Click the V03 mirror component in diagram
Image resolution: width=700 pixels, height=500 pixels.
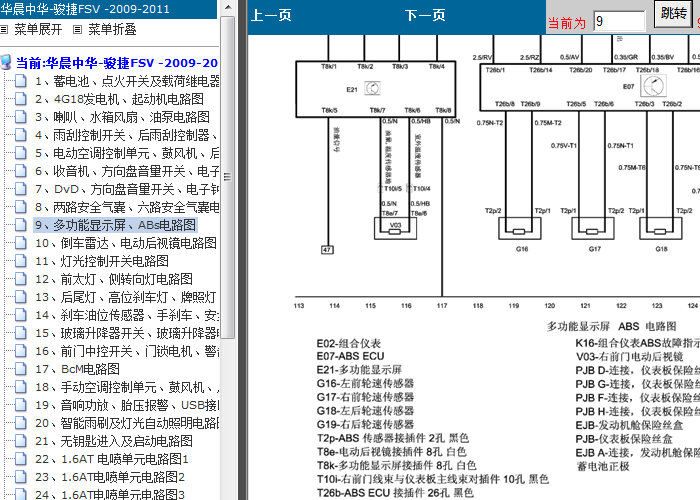pos(395,229)
